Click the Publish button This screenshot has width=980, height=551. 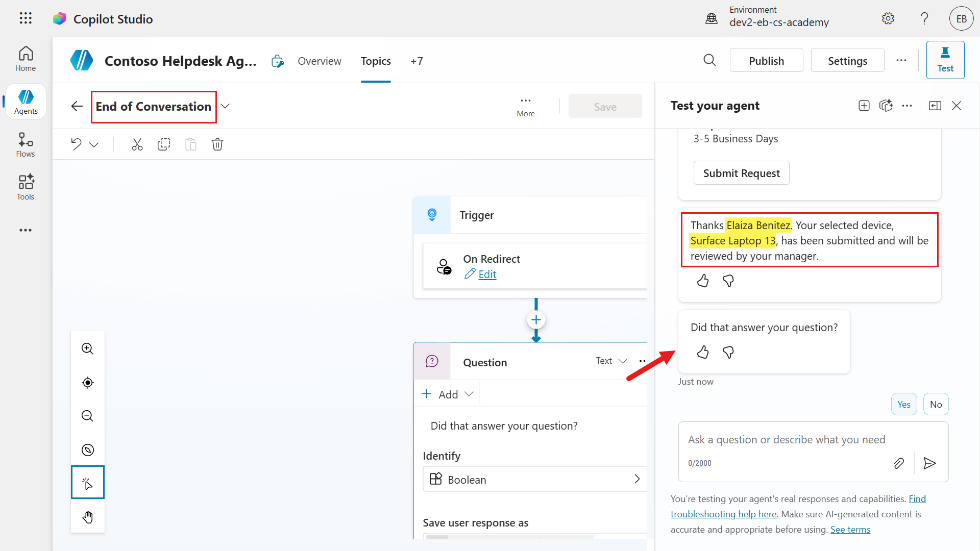click(766, 60)
